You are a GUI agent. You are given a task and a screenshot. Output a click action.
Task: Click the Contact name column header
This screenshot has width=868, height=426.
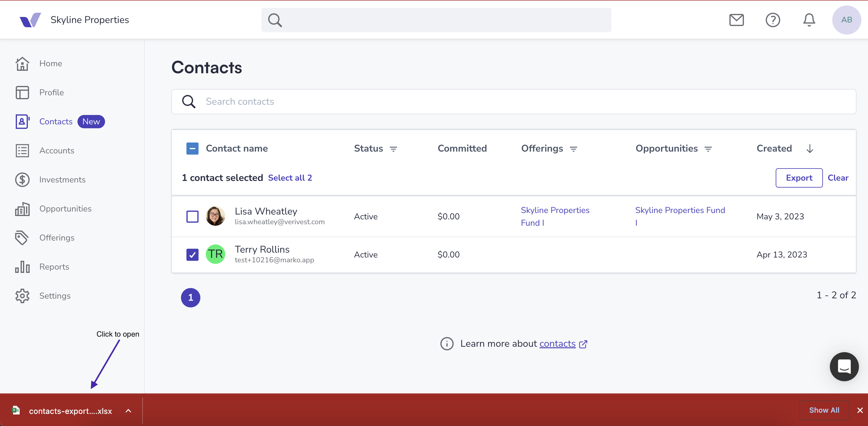coord(237,149)
